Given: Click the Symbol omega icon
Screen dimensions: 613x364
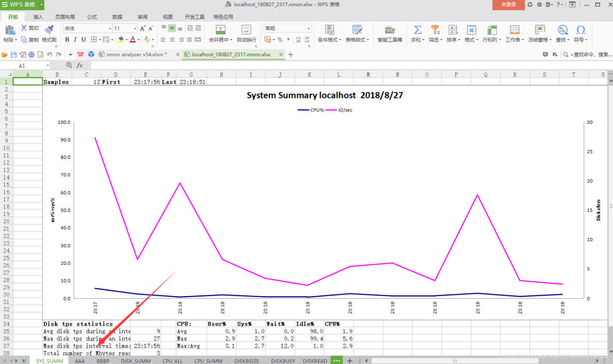Looking at the screenshot, I should coord(581,29).
